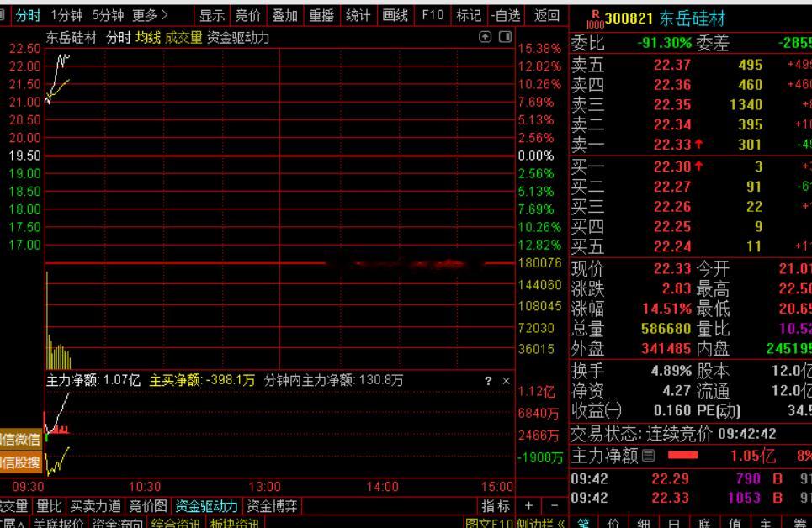Select the 买卖力道 indicator tab
This screenshot has width=812, height=528.
pyautogui.click(x=95, y=506)
